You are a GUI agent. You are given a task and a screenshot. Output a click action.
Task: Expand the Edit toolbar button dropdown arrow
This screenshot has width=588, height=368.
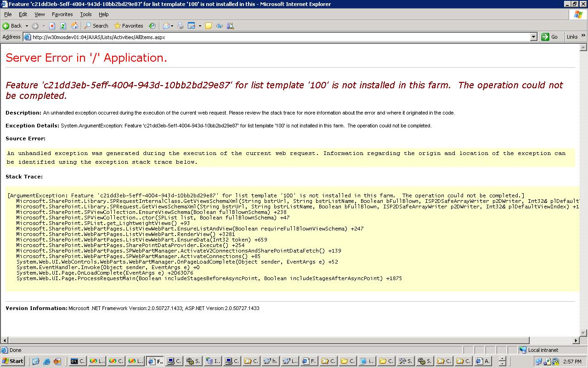[200, 26]
